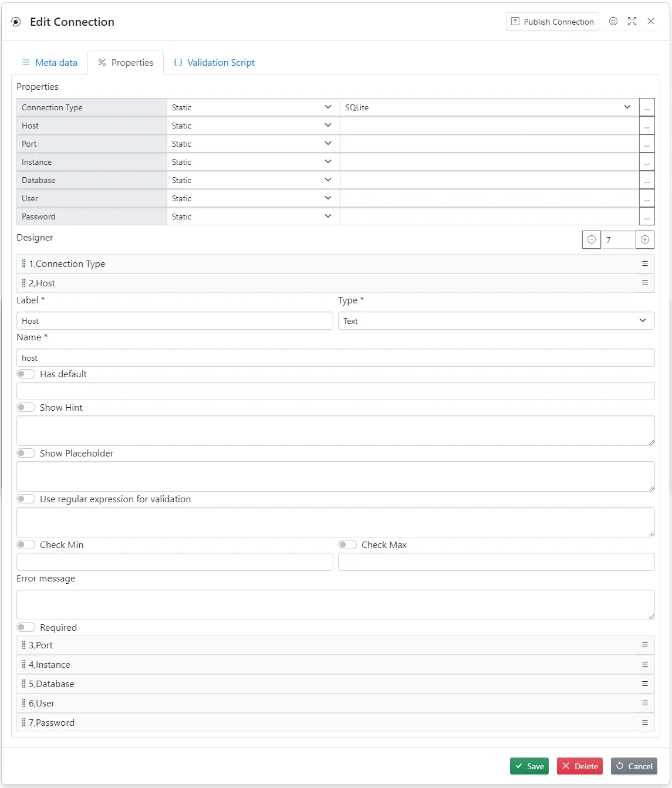Screen dimensions: 672x788
Task: Click the plus icon next to the Designer counter
Action: 645,239
